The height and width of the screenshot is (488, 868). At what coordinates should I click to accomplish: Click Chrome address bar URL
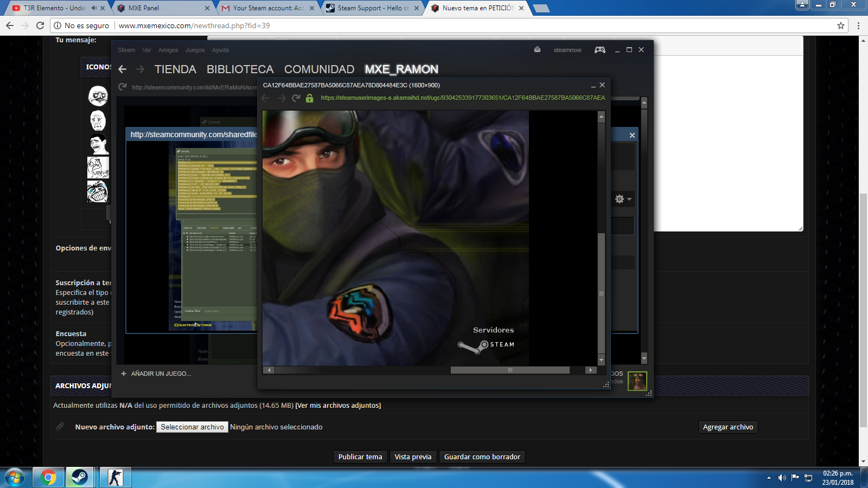pyautogui.click(x=194, y=25)
